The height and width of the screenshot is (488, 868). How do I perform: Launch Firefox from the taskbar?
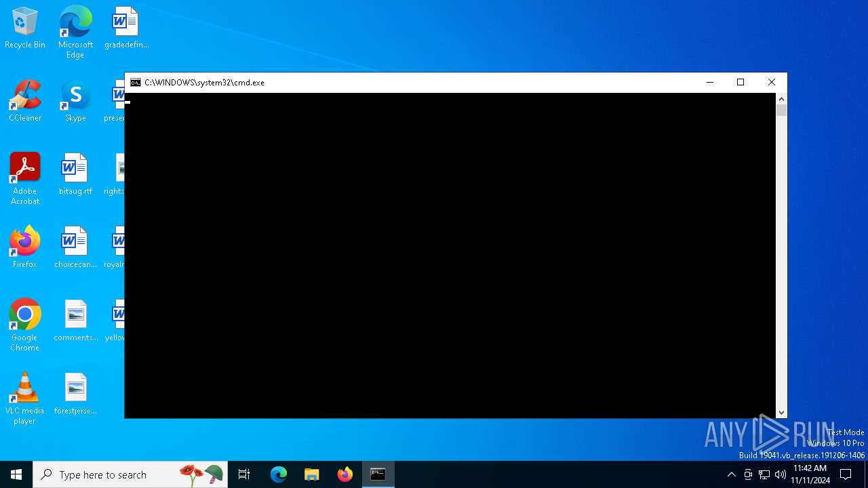click(x=345, y=474)
